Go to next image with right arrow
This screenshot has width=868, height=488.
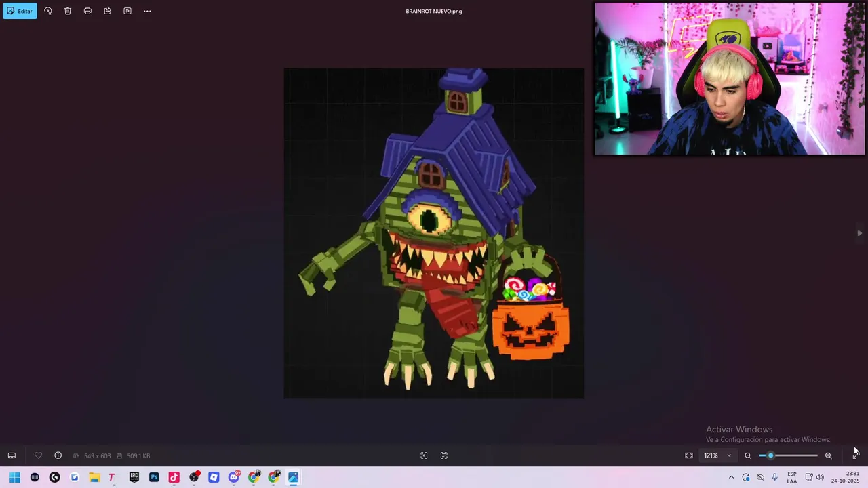pyautogui.click(x=859, y=233)
